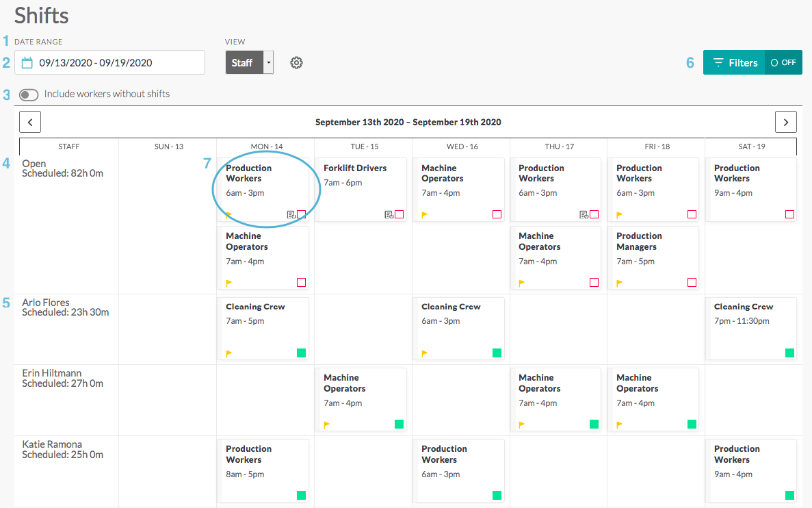Click flag on Open Monday Production Workers shift
Screen dimensions: 812x508
click(229, 214)
